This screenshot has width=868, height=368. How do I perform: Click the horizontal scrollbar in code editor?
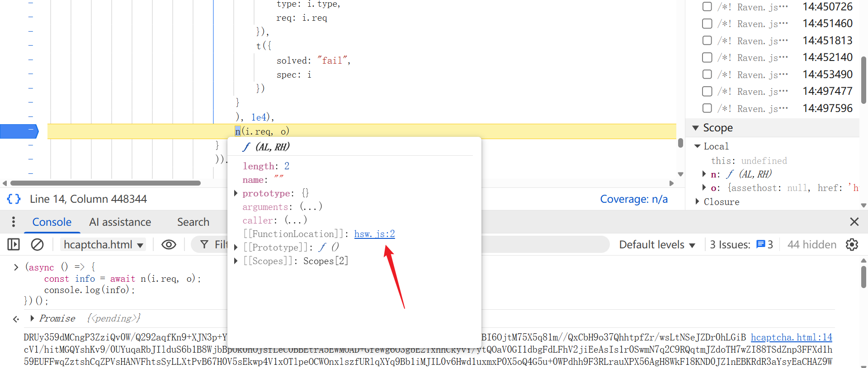click(x=105, y=183)
